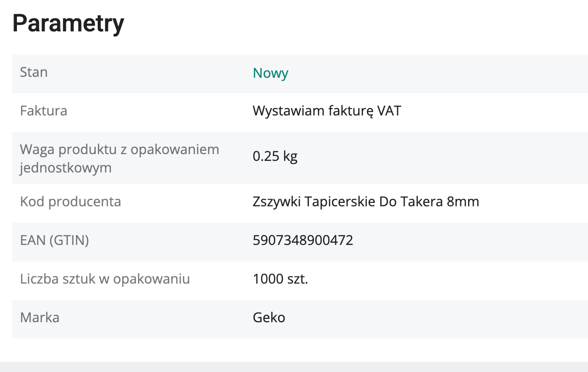Click the Liczba sztuk w opakowaniu label
Screen dimensions: 588x372
(105, 279)
